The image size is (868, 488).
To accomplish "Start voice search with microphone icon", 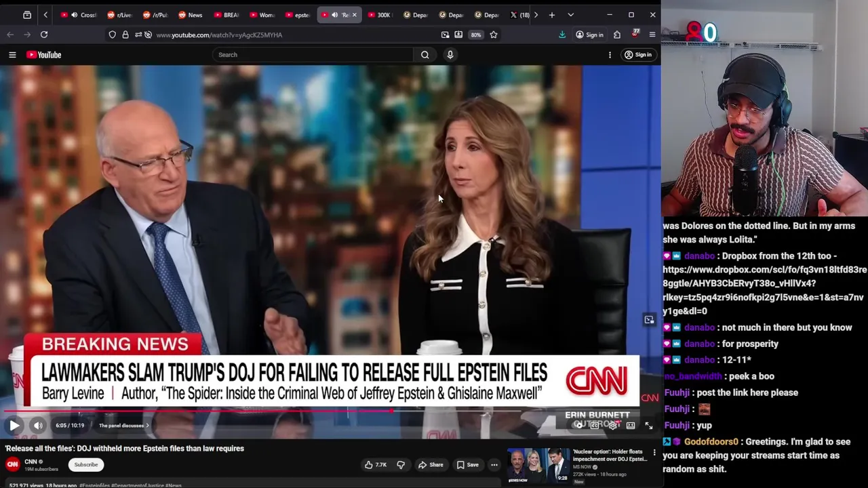I will pos(450,55).
